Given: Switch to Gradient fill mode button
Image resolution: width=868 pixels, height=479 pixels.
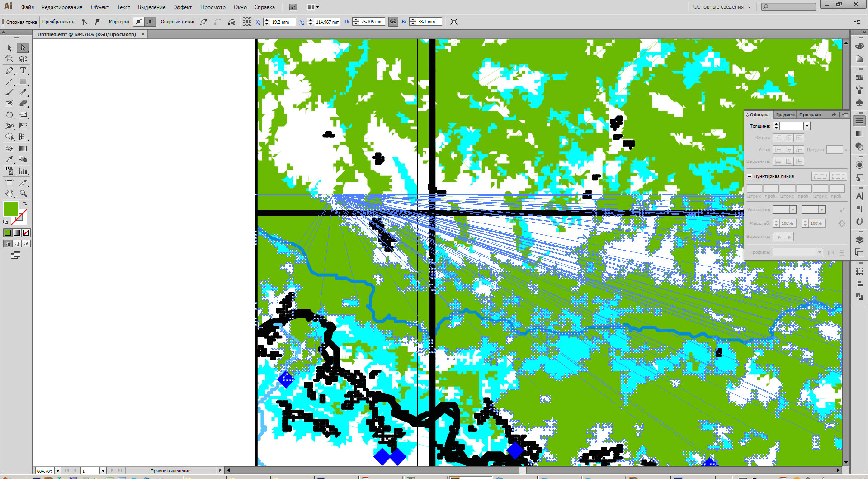Looking at the screenshot, I should (17, 232).
